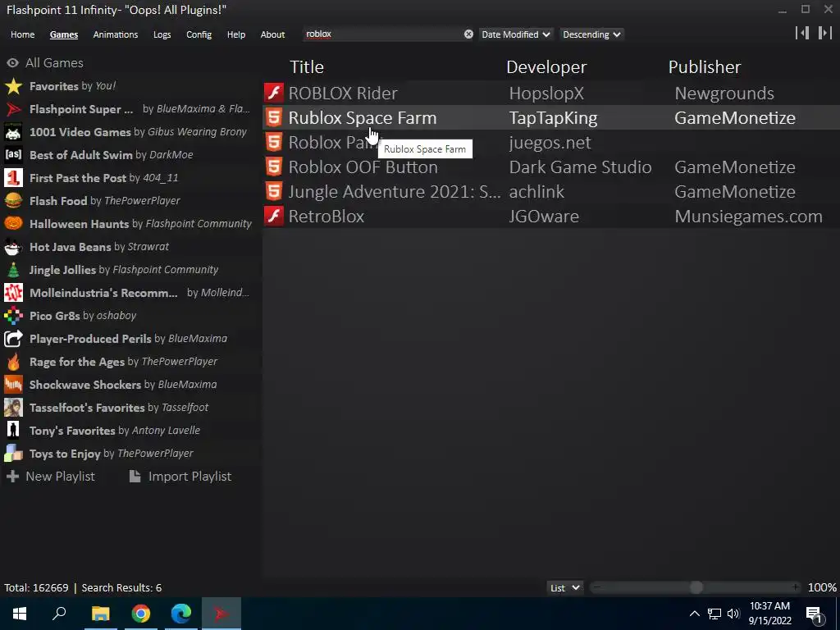Click the Favorites star playlist icon

pos(13,86)
